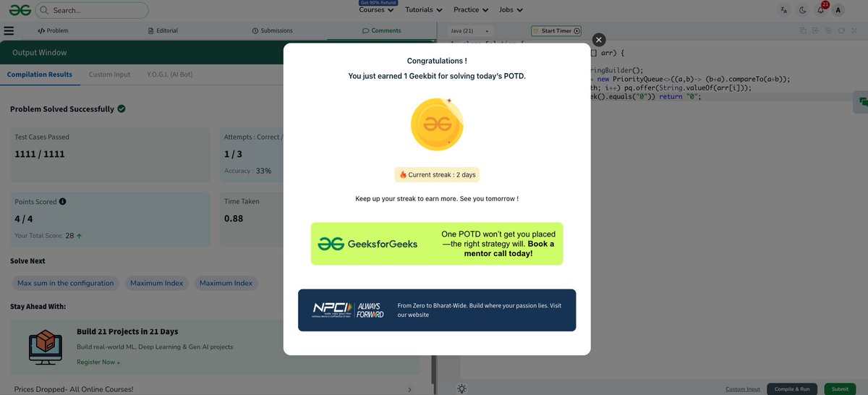The width and height of the screenshot is (868, 395).
Task: Open the hamburger menu icon
Action: [x=9, y=30]
